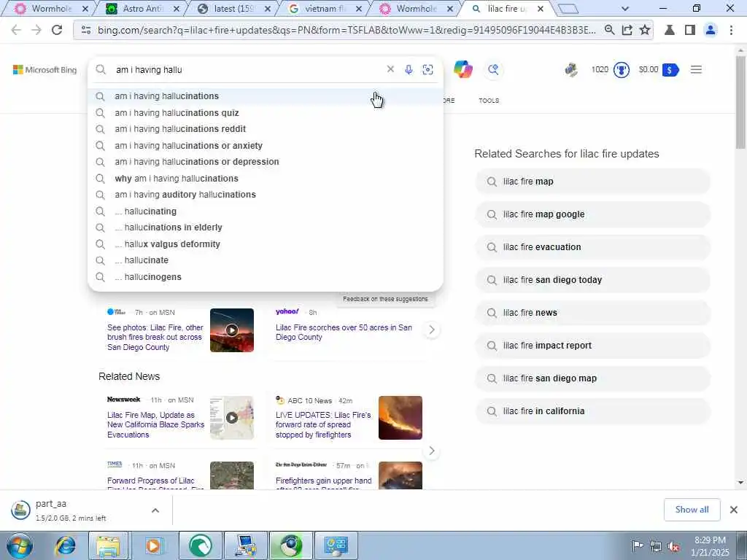Open the Windows Start button

20,545
